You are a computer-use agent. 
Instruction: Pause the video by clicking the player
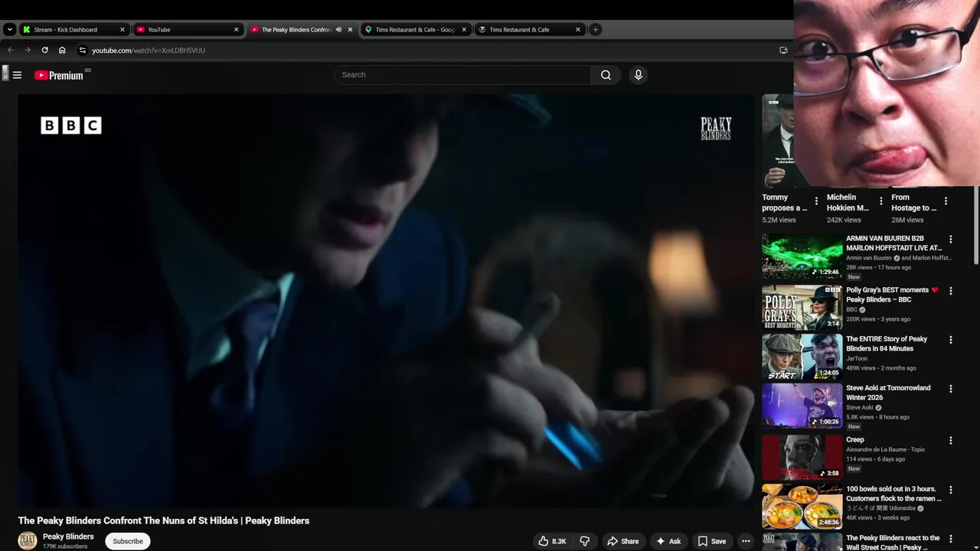coord(387,300)
